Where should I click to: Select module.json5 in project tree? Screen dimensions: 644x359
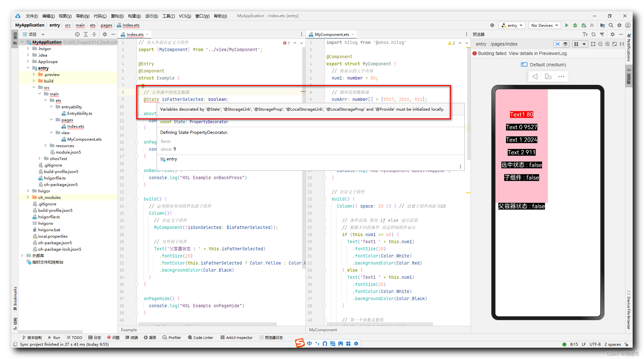click(x=68, y=152)
